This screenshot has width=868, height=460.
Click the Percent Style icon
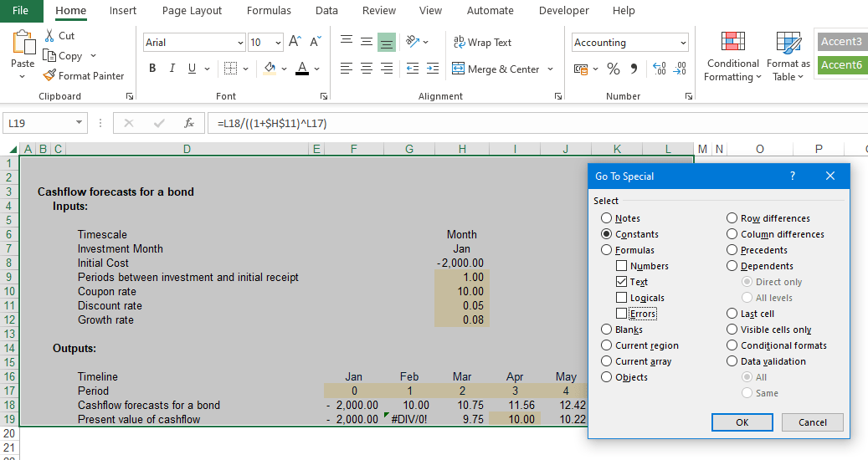[614, 69]
